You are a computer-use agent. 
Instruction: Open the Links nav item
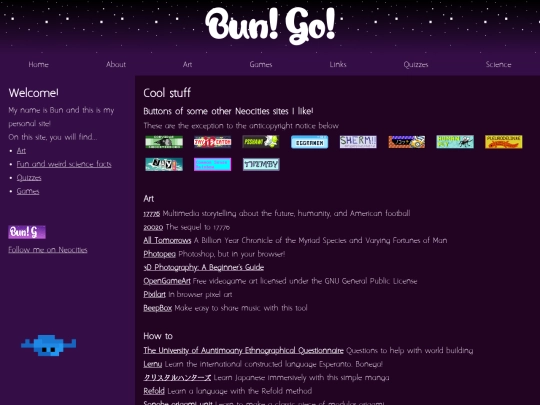click(x=338, y=64)
